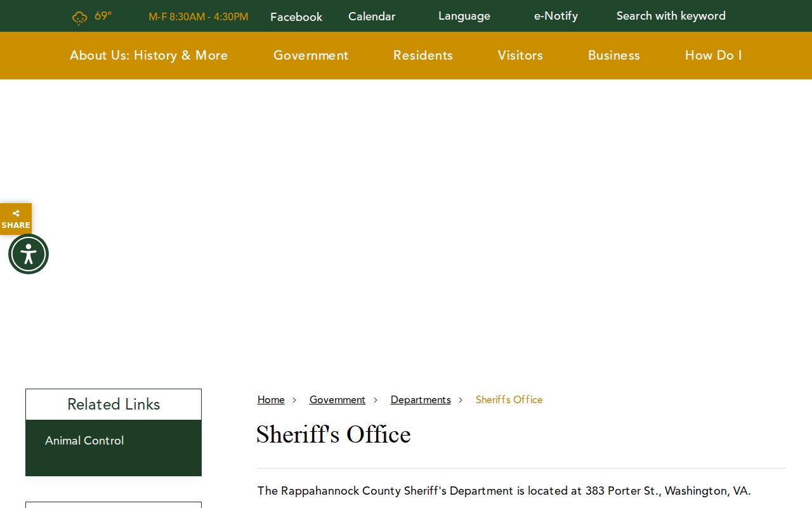Click the weather cloud icon
Screen dimensions: 812x508
click(x=79, y=18)
